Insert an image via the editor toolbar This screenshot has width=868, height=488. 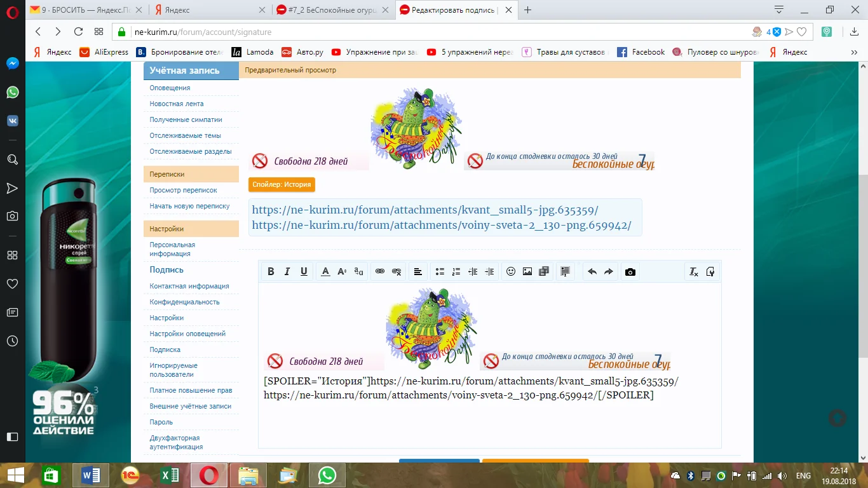[527, 272]
